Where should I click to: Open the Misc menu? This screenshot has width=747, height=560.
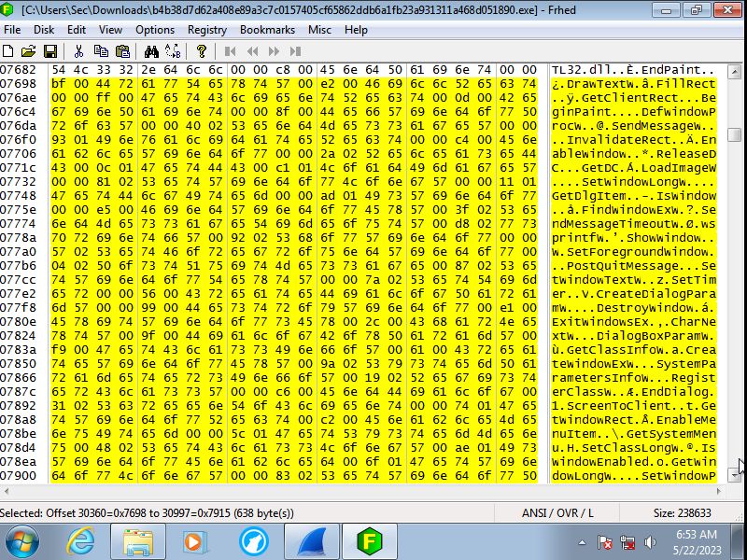point(319,30)
